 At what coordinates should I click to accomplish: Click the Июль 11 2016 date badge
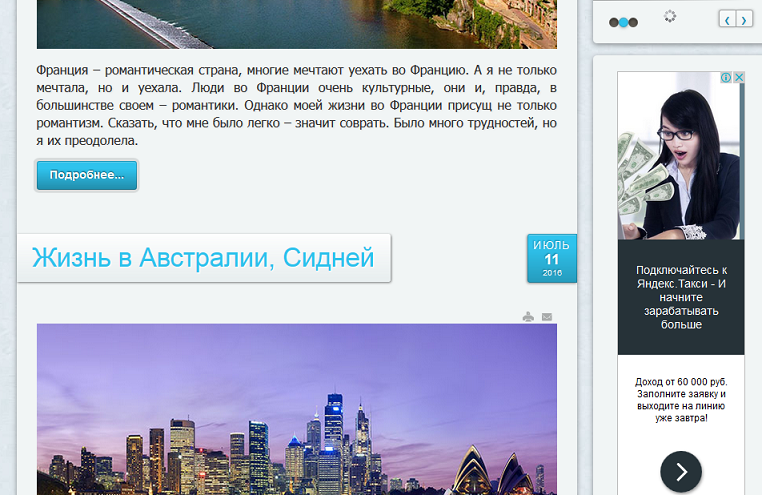552,258
